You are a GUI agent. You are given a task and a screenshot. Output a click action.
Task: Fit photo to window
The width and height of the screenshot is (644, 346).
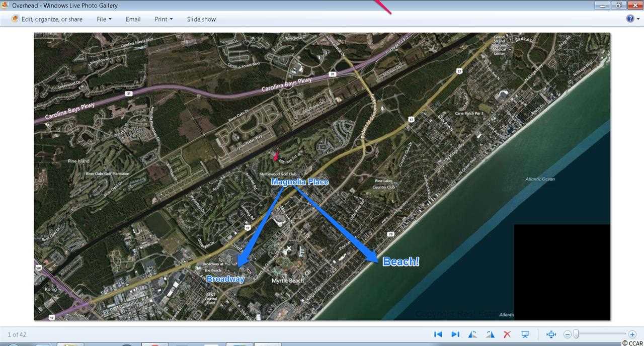click(551, 334)
